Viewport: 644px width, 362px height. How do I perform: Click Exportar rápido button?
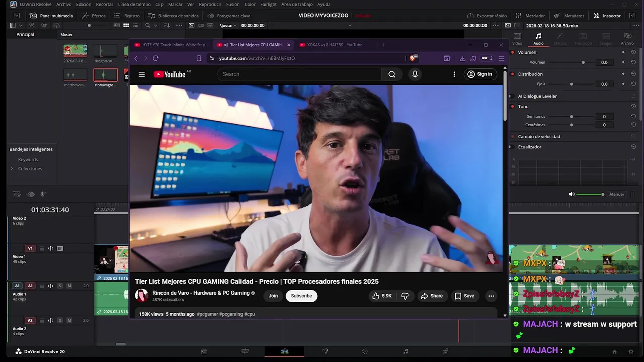tap(487, 16)
